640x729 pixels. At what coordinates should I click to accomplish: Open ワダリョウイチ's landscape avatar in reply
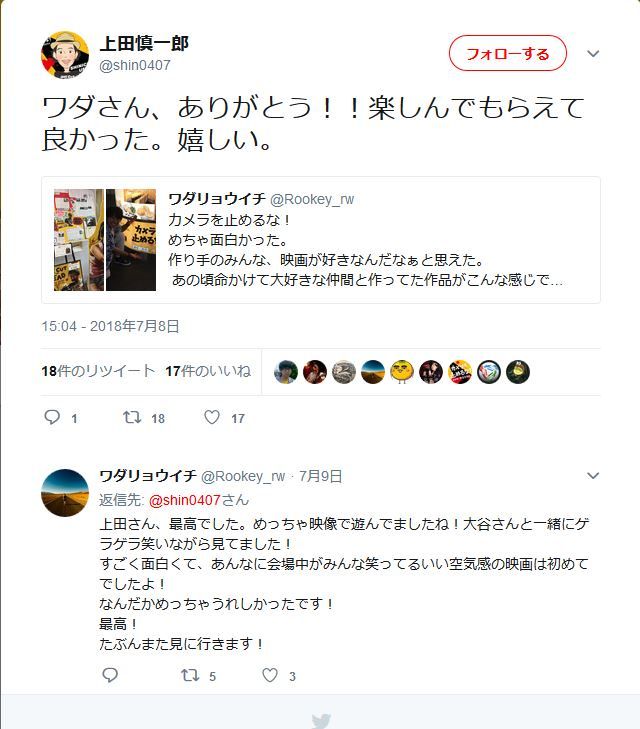coord(65,493)
